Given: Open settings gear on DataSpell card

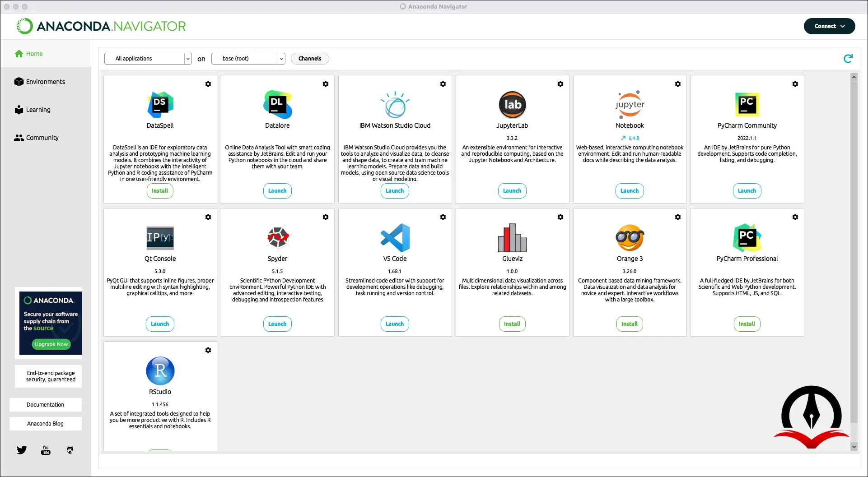Looking at the screenshot, I should click(208, 84).
